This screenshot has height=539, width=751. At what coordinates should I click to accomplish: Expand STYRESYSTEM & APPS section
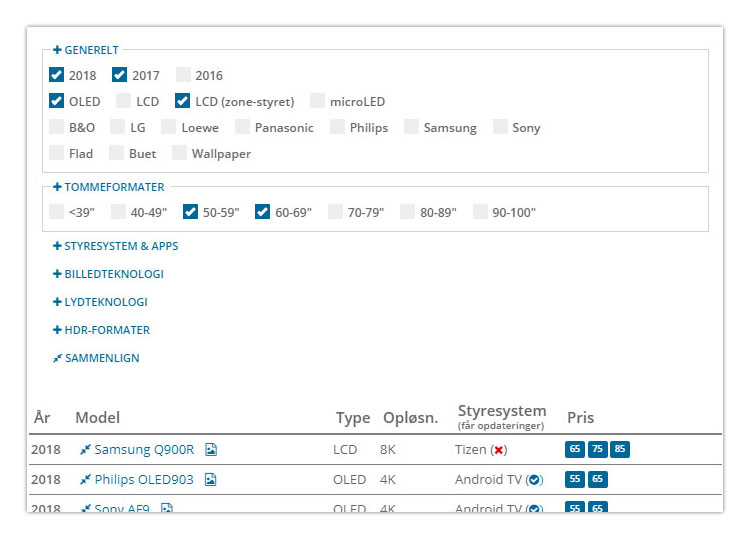pyautogui.click(x=115, y=246)
